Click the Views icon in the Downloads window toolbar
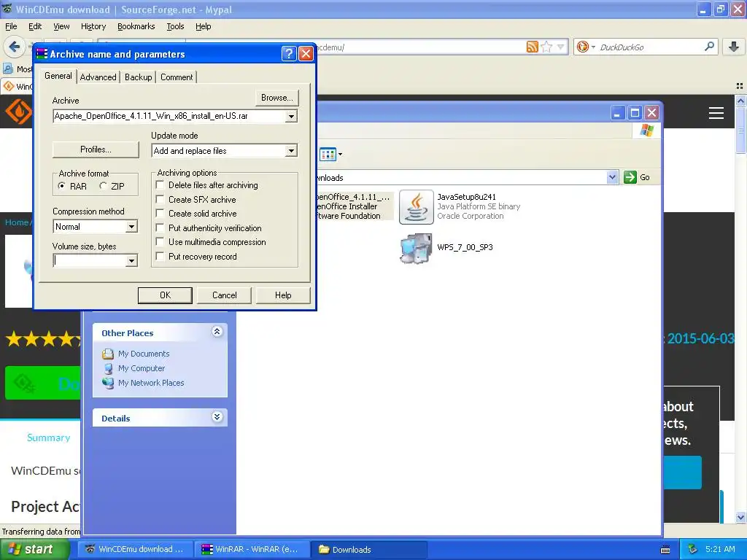 click(x=328, y=155)
